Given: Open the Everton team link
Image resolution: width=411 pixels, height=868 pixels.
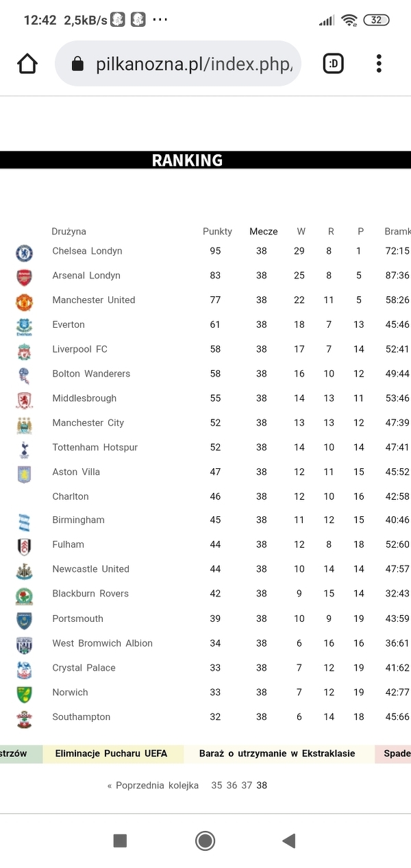Looking at the screenshot, I should coord(68,324).
